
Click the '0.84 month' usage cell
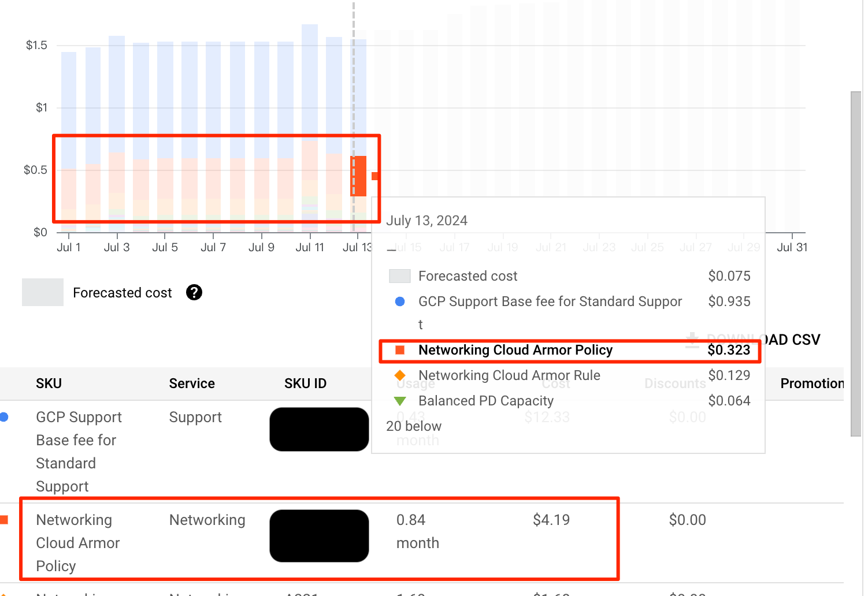[418, 531]
